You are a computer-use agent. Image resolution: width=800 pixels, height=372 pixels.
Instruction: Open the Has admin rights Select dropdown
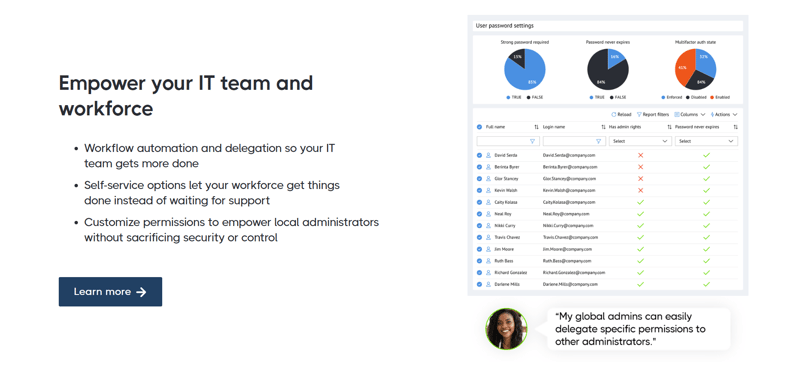point(640,141)
